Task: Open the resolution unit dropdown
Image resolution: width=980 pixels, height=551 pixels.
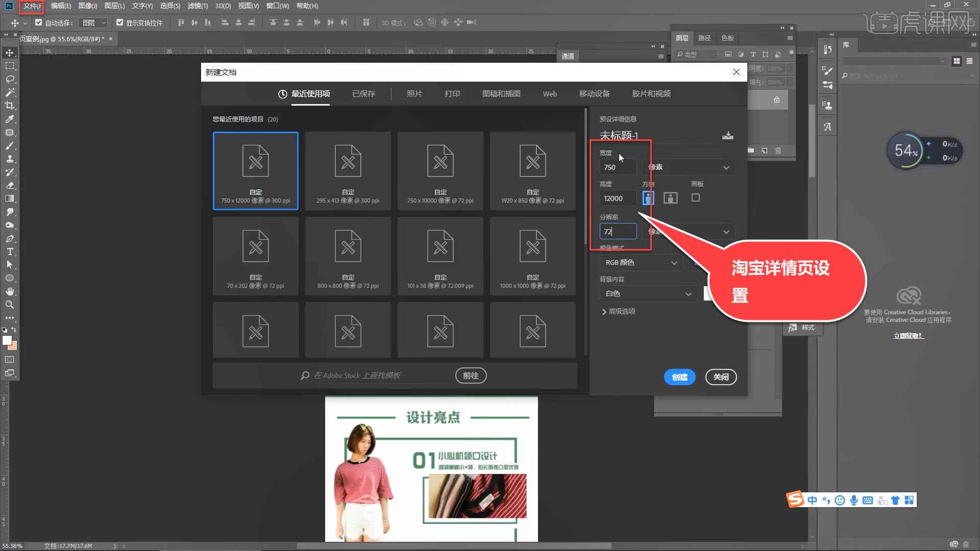Action: [x=689, y=232]
